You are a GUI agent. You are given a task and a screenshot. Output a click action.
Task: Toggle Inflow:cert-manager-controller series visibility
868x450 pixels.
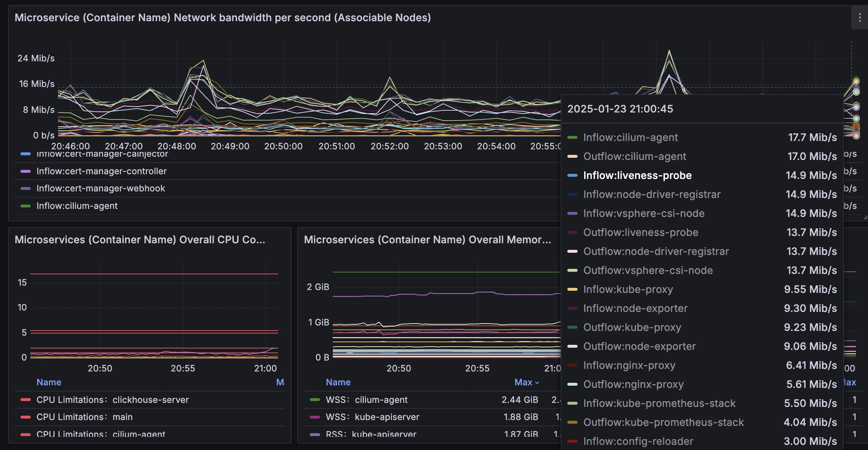[x=101, y=171]
